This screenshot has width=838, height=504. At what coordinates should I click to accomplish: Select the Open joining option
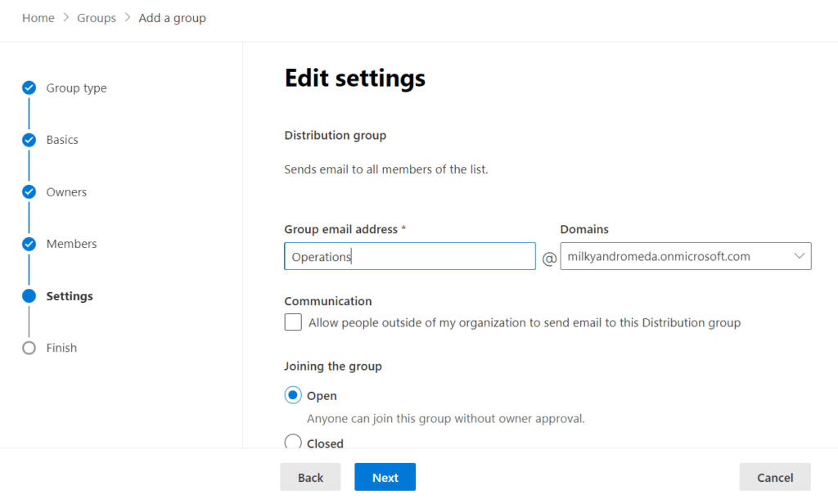(293, 395)
